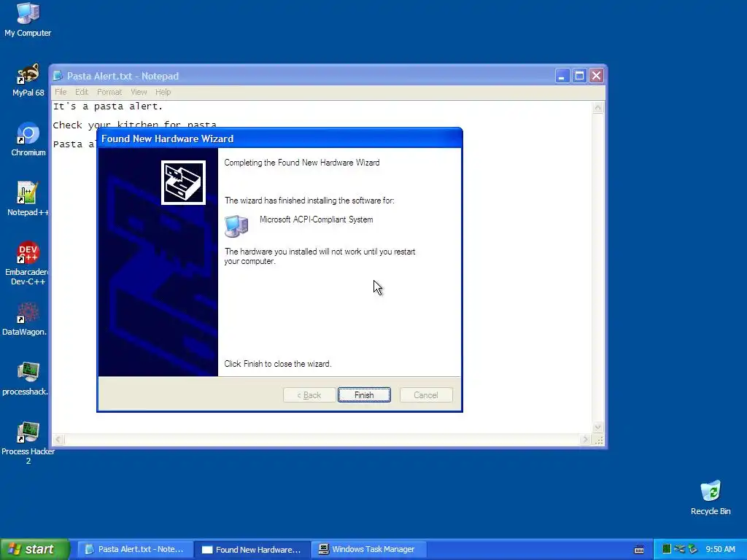
Task: Select the Embarcadero Dev-C++ desktop shortcut
Action: (28, 263)
